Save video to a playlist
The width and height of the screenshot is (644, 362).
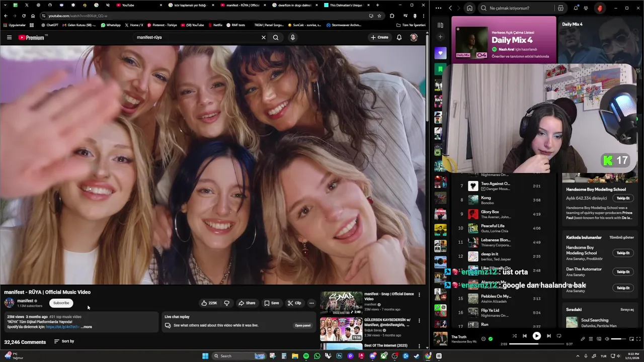pos(271,303)
